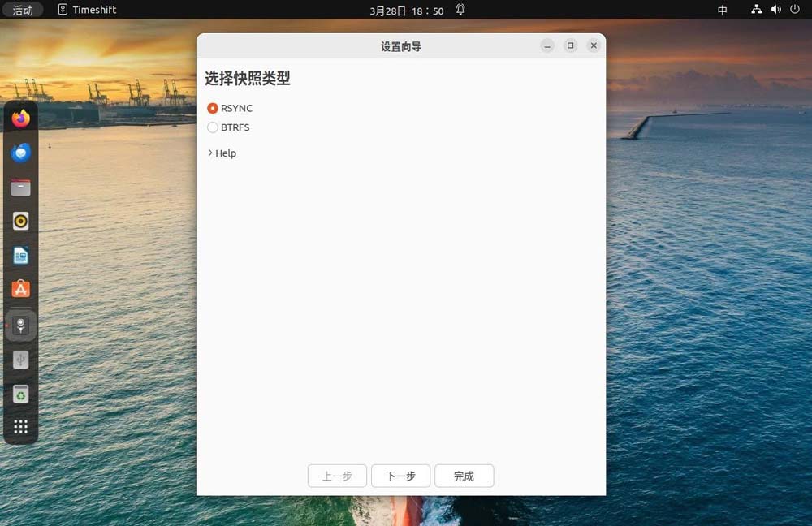Viewport: 812px width, 526px height.
Task: Select the BTRFS snapshot type
Action: tap(213, 127)
